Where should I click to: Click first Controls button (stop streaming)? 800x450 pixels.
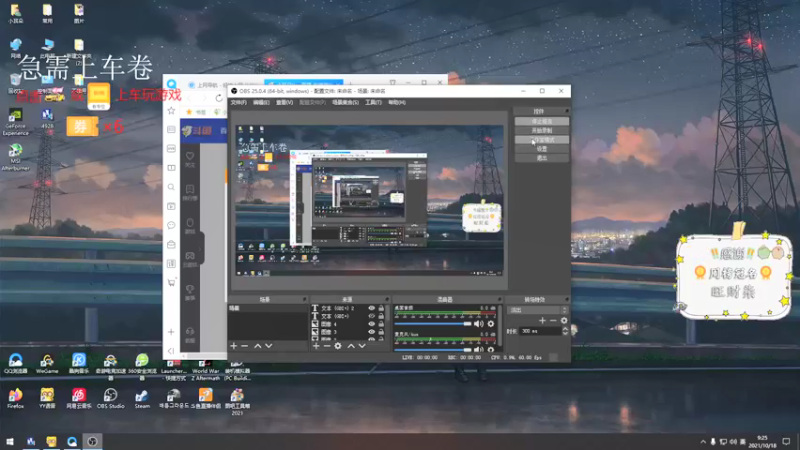click(542, 121)
